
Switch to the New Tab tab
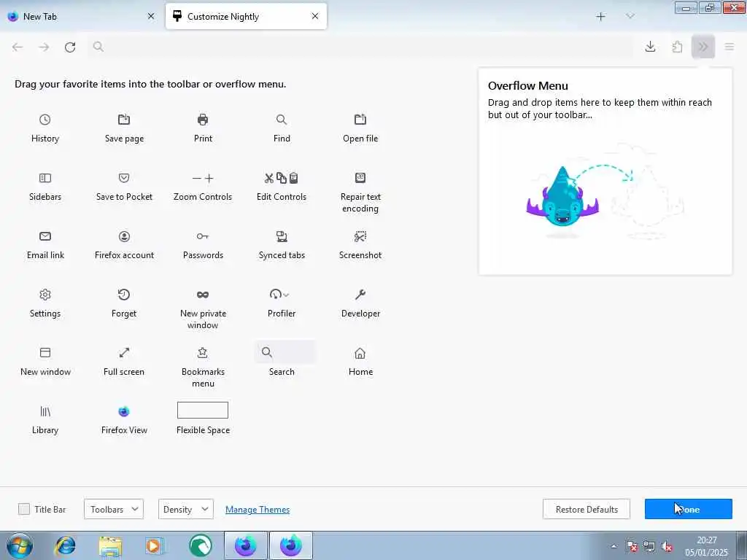(x=81, y=16)
